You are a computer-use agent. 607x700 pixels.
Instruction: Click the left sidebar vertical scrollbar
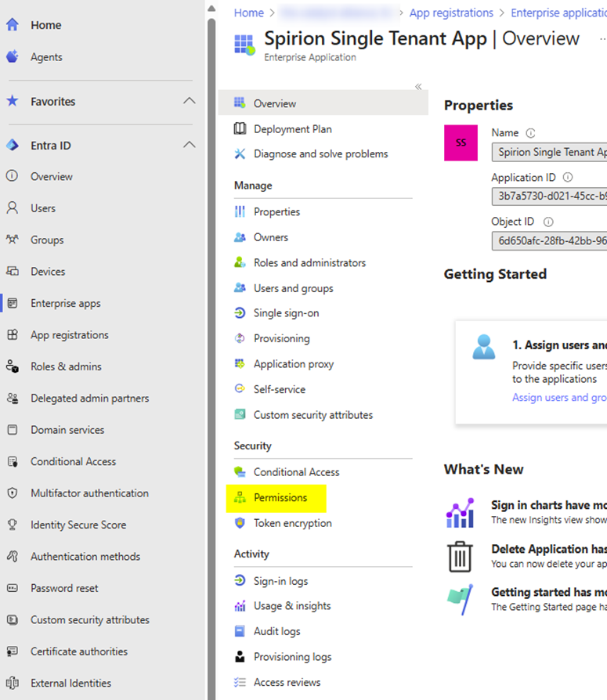211,357
